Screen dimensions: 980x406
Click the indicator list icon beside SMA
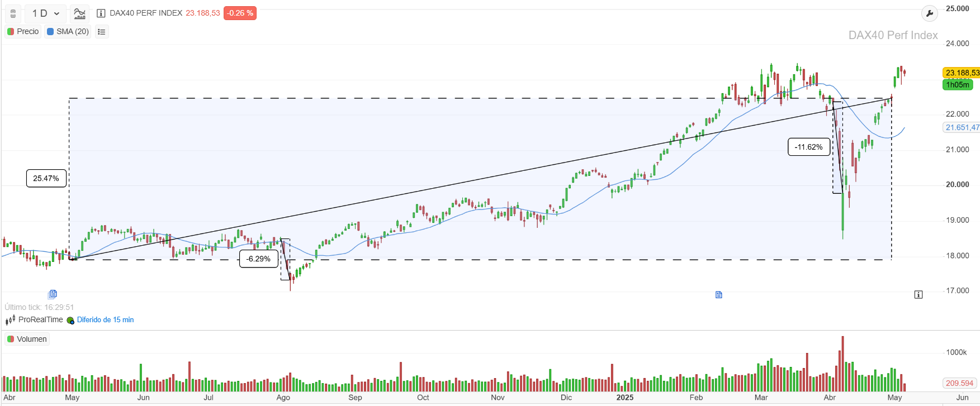101,32
